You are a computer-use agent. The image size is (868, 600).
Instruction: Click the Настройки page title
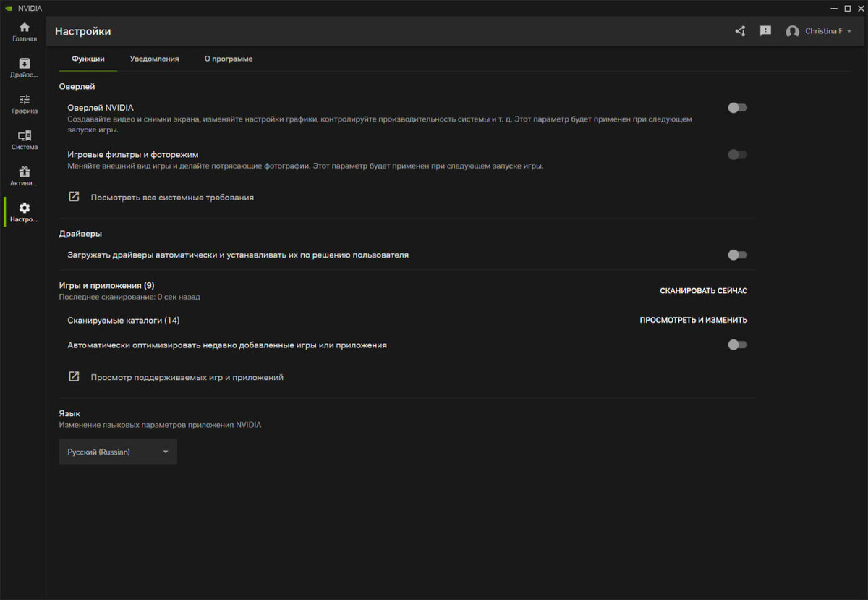83,31
